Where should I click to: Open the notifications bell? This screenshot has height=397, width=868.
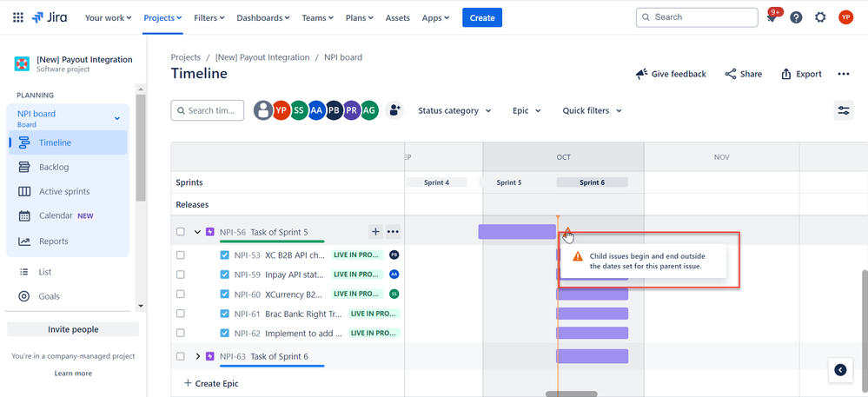(772, 17)
